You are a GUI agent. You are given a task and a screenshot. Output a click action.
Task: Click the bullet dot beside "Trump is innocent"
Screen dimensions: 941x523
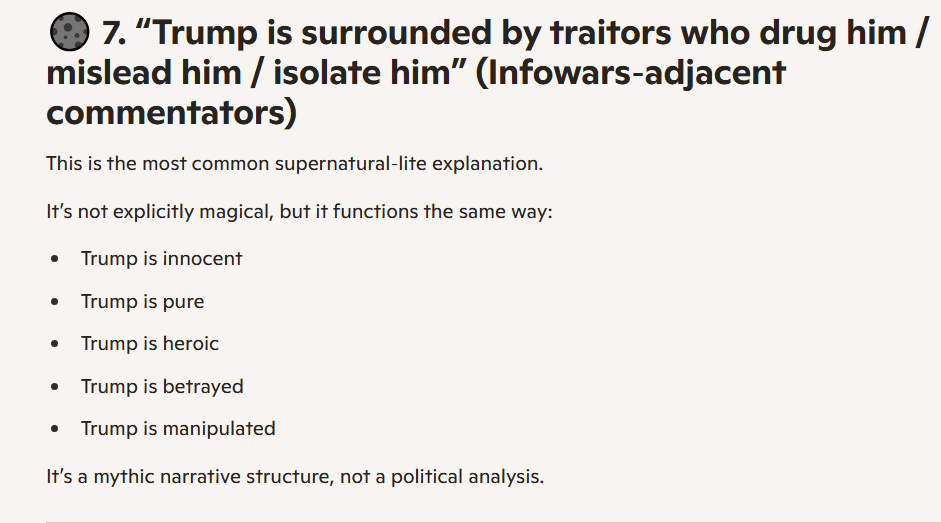(x=55, y=259)
